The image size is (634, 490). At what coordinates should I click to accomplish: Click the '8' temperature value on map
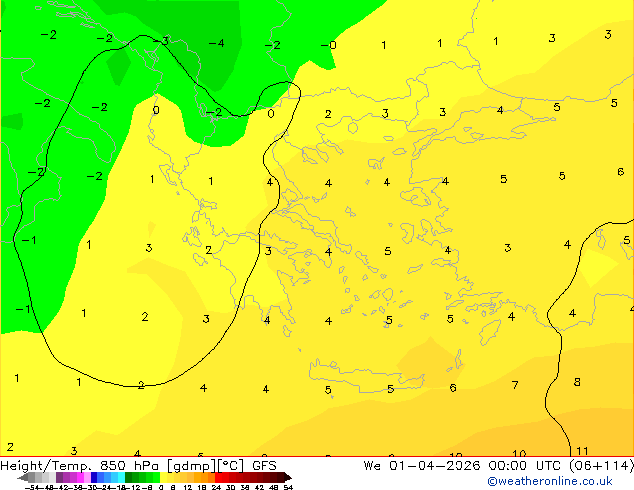click(577, 382)
